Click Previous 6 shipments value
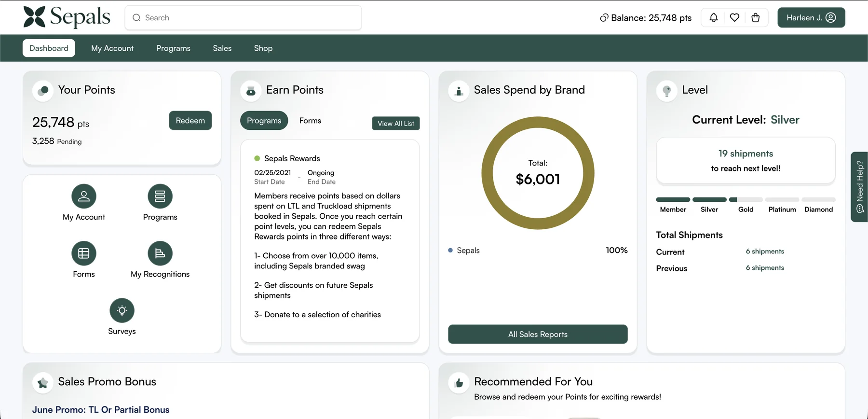 tap(765, 268)
